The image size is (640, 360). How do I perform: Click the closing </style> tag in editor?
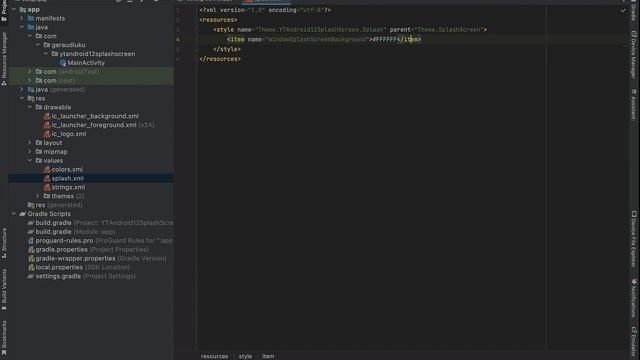click(x=227, y=49)
